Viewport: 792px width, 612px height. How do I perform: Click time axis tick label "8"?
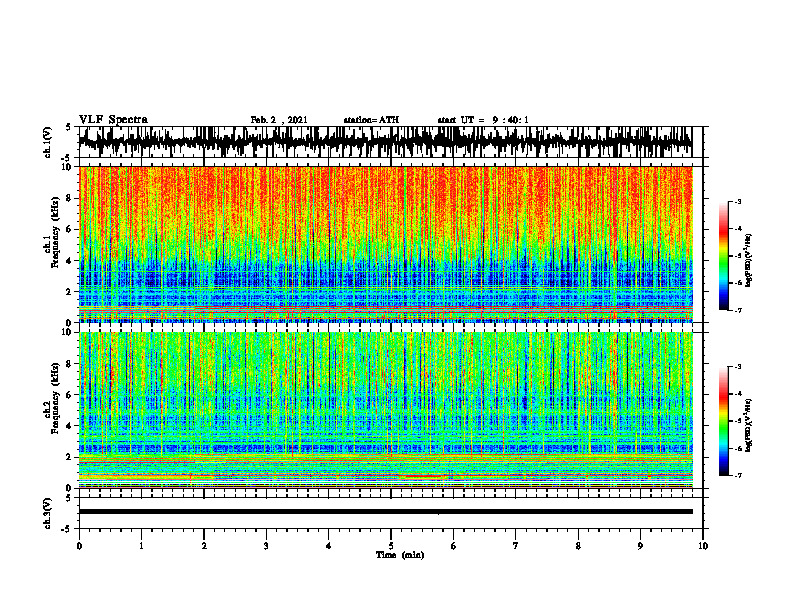578,546
